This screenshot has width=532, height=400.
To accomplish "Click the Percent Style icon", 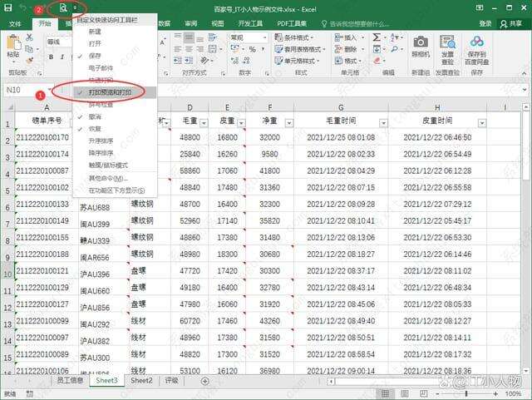I will [252, 49].
